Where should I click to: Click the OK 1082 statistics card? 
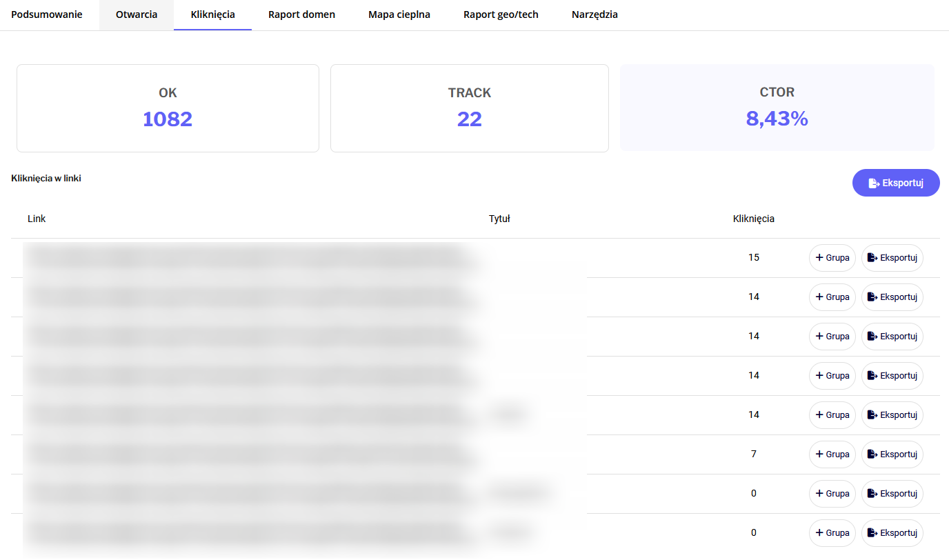click(x=168, y=108)
